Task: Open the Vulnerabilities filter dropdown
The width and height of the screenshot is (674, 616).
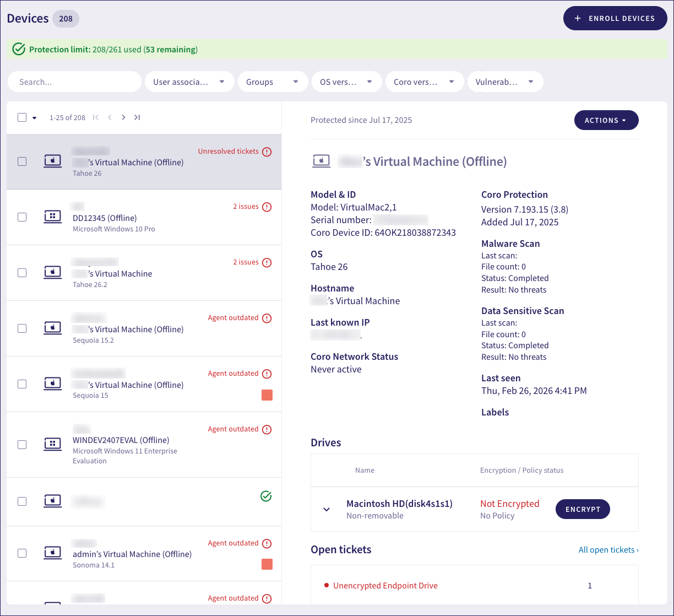Action: point(505,82)
